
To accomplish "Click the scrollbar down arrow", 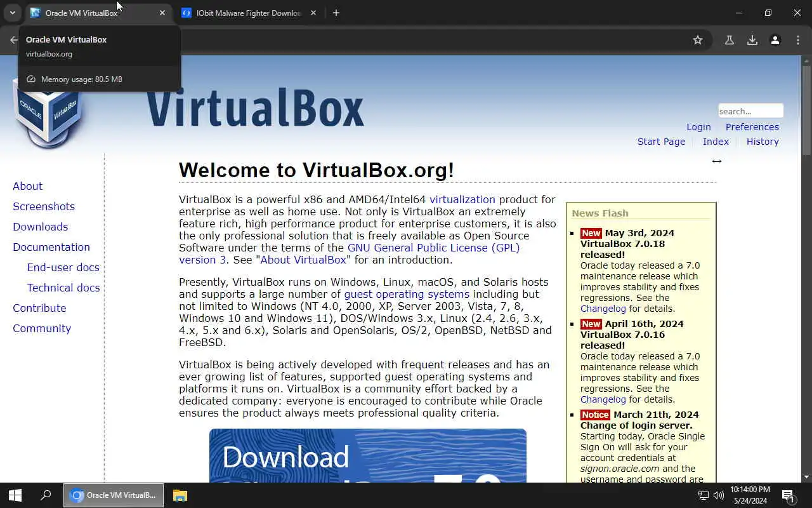I will (x=806, y=477).
